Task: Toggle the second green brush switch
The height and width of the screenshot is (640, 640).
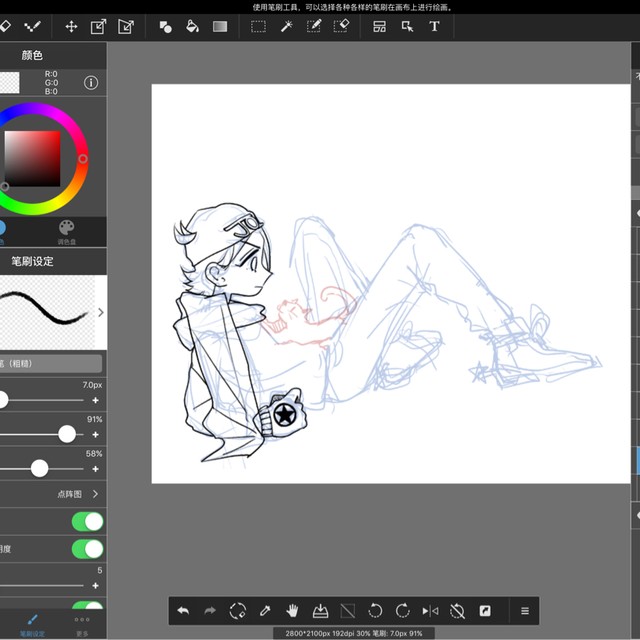Action: (87, 549)
